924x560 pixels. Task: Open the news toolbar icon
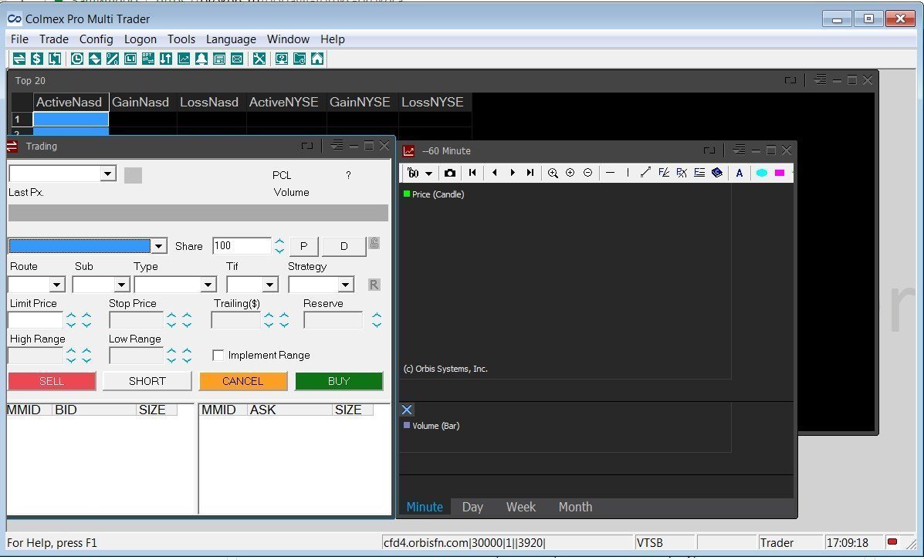219,59
